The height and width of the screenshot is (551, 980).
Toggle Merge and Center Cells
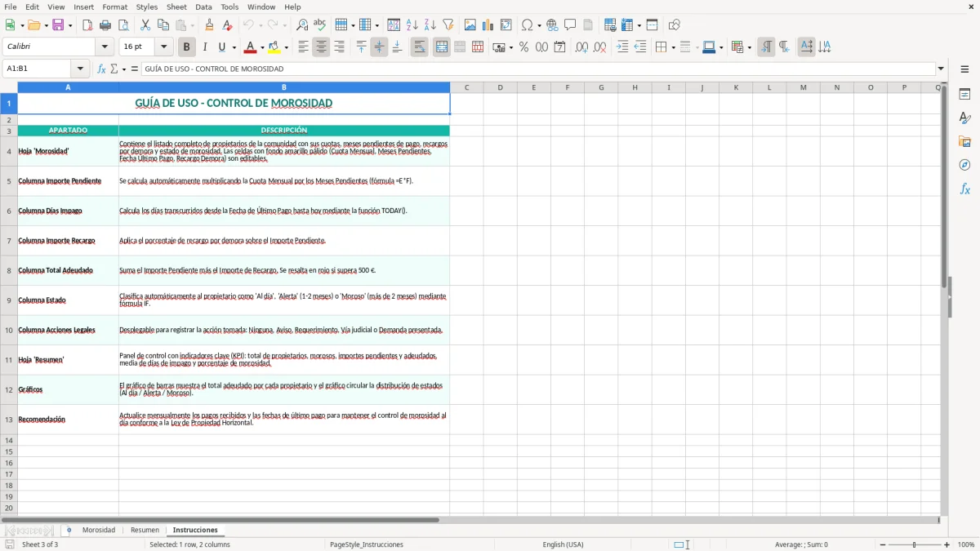pos(442,47)
